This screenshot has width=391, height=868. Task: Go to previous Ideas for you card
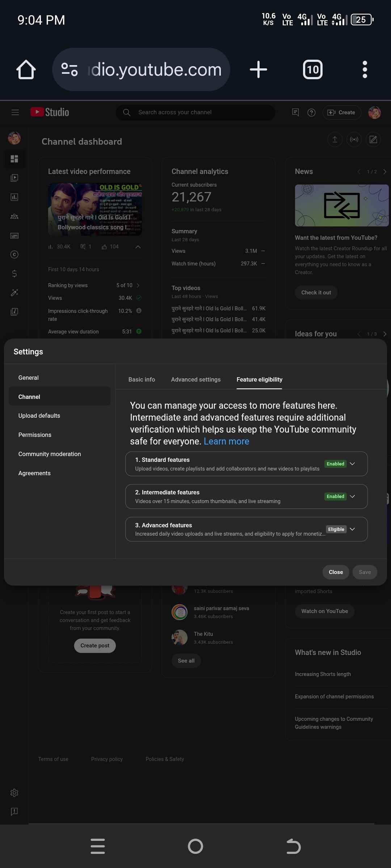click(x=359, y=334)
